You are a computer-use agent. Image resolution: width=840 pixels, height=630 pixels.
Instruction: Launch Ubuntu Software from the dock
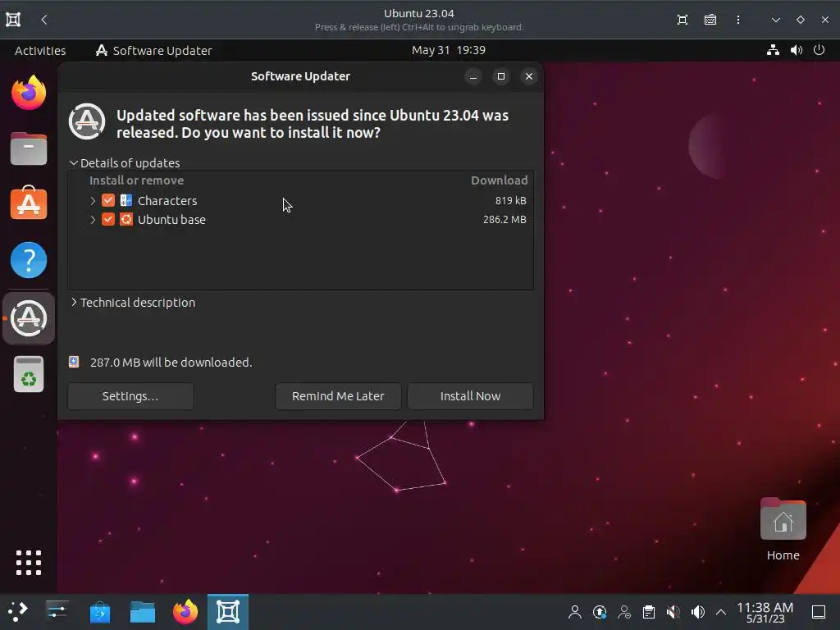pyautogui.click(x=29, y=203)
